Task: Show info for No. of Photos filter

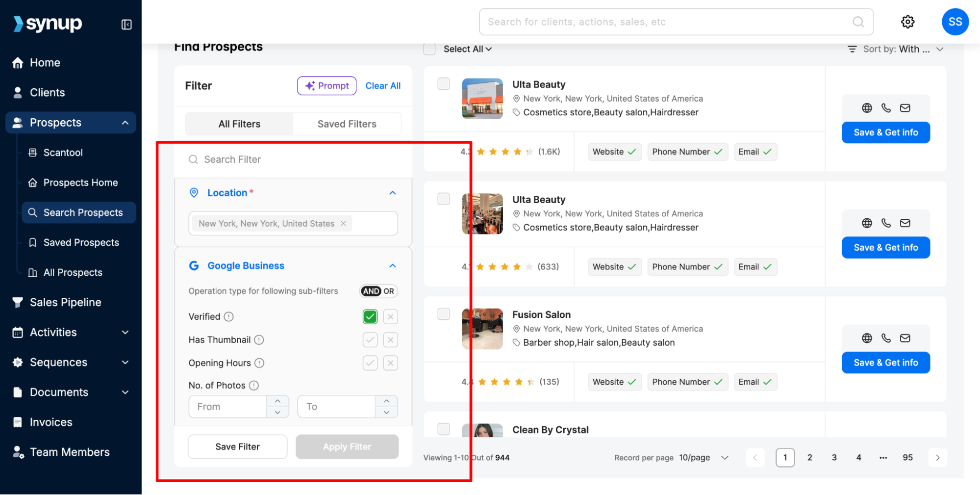Action: [x=253, y=386]
